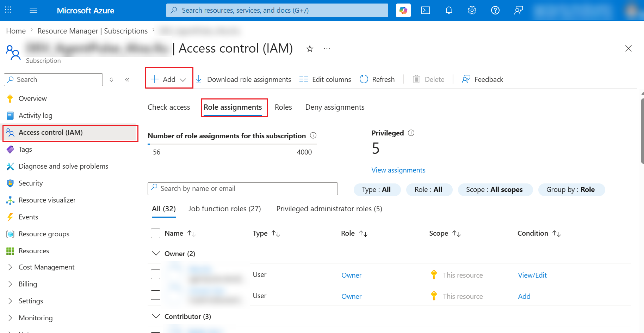
Task: Open Resources in the sidebar
Action: (34, 251)
